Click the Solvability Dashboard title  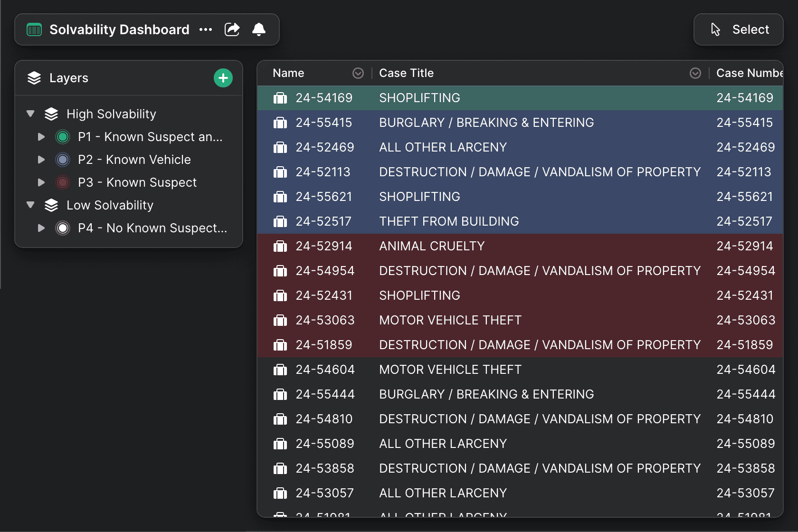[x=119, y=29]
